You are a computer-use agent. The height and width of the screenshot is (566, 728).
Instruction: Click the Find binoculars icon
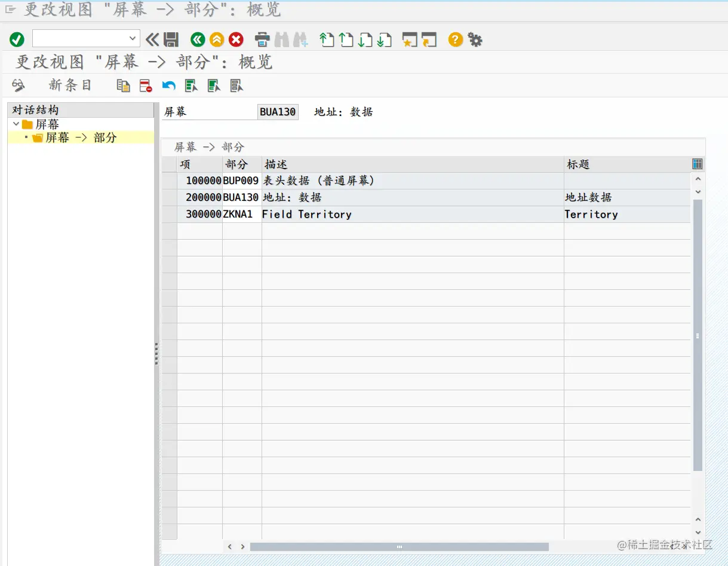pos(281,40)
